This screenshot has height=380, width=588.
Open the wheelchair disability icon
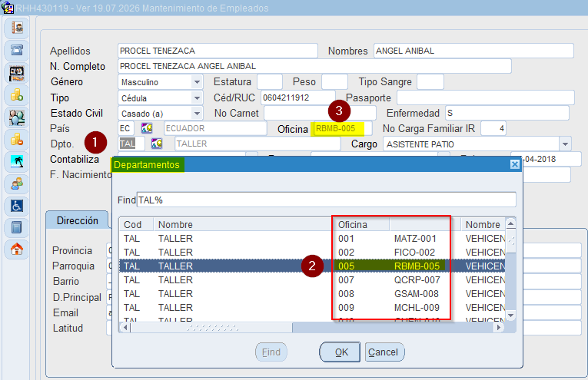tap(16, 206)
